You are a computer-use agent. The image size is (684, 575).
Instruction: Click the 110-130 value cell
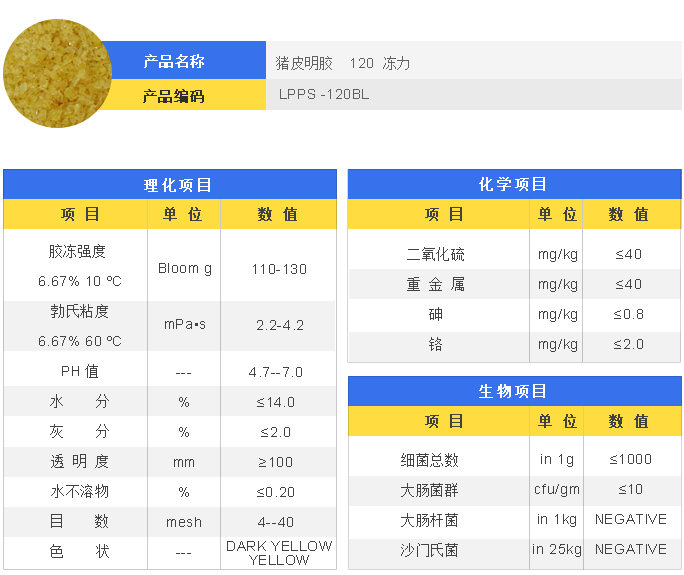point(279,269)
